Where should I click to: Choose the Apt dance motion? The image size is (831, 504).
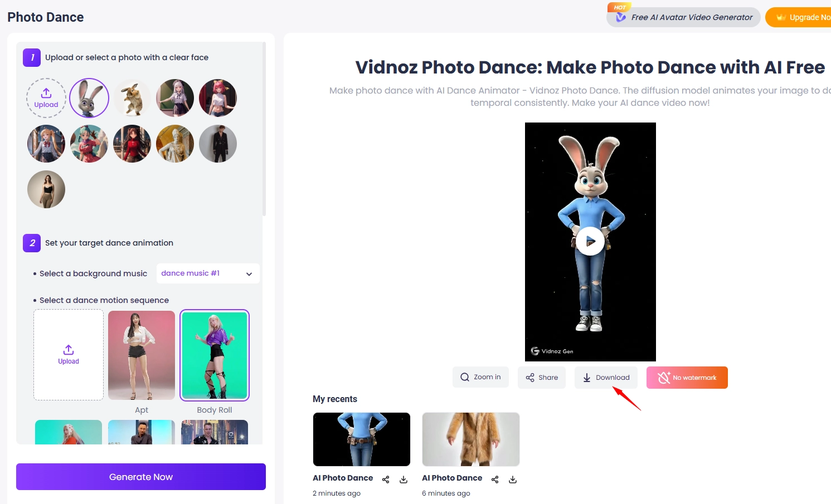click(x=141, y=355)
